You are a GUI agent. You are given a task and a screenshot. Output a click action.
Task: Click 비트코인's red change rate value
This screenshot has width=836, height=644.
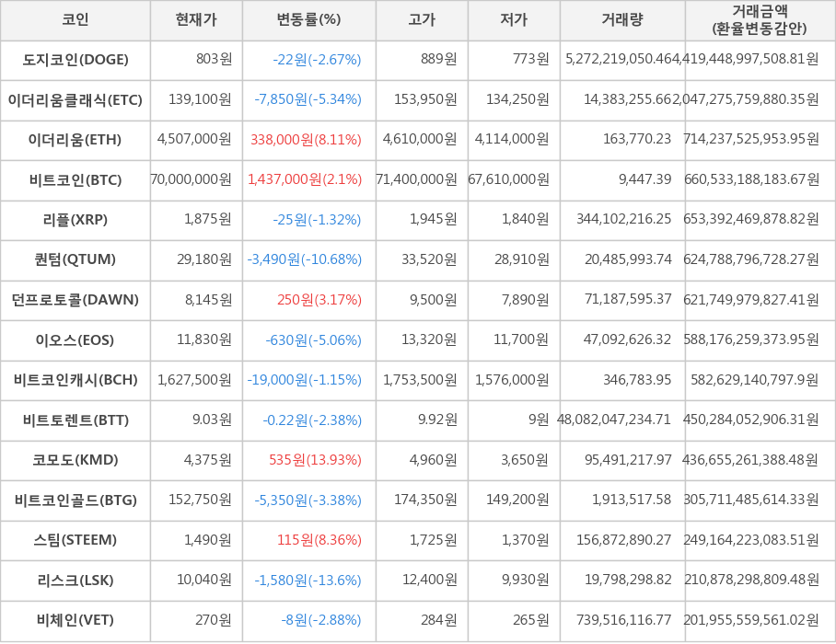[x=307, y=180]
